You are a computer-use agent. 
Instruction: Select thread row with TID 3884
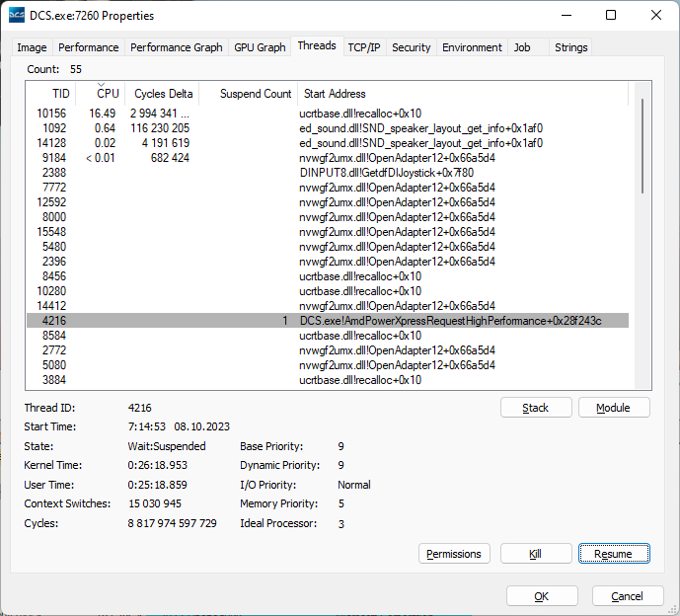tap(328, 380)
